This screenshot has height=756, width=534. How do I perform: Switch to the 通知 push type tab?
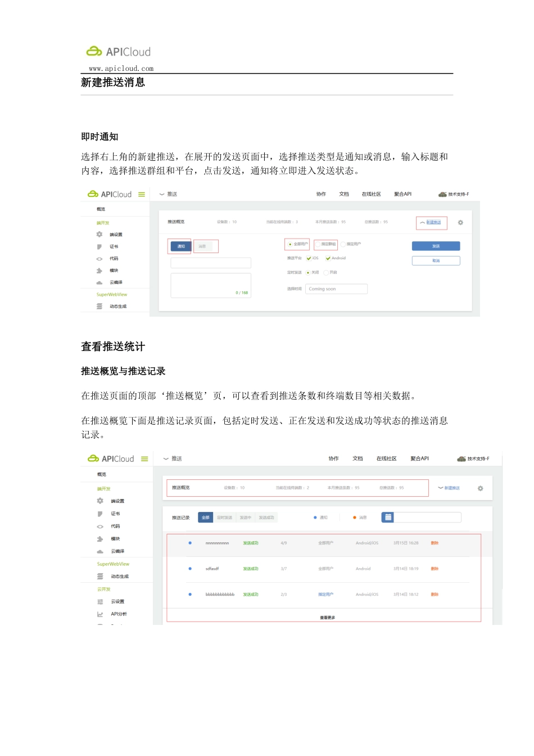(x=181, y=246)
